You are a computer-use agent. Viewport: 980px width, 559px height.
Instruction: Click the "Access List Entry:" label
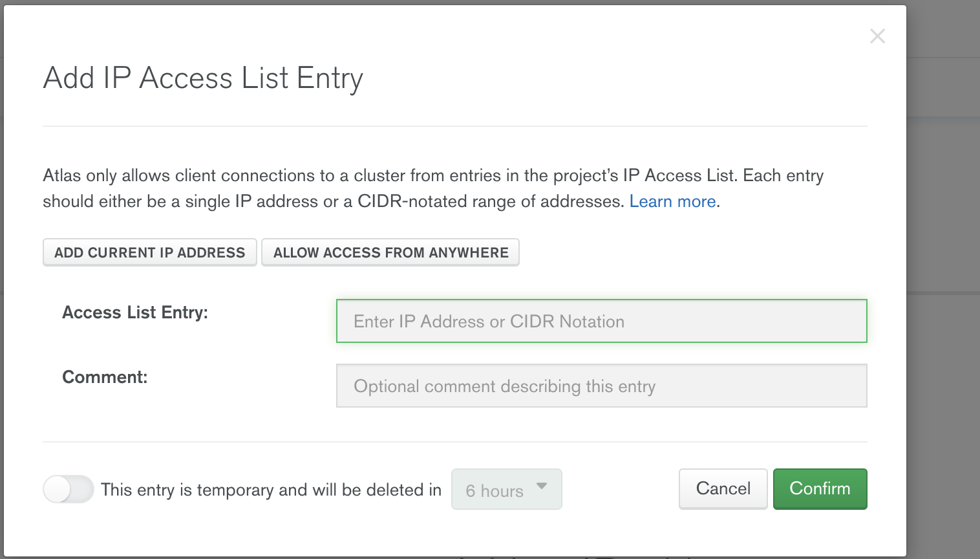click(135, 312)
